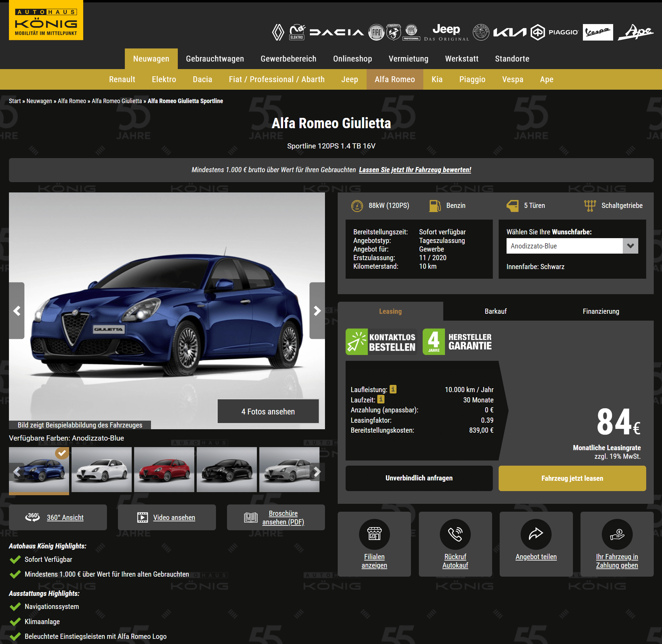Show previous car photo with left arrow
The height and width of the screenshot is (644, 662).
(x=17, y=311)
